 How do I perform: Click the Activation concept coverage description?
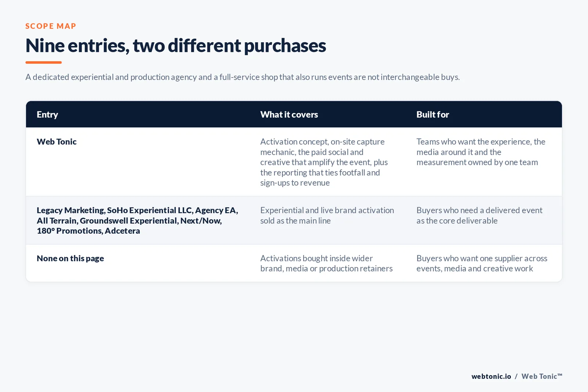pos(324,162)
